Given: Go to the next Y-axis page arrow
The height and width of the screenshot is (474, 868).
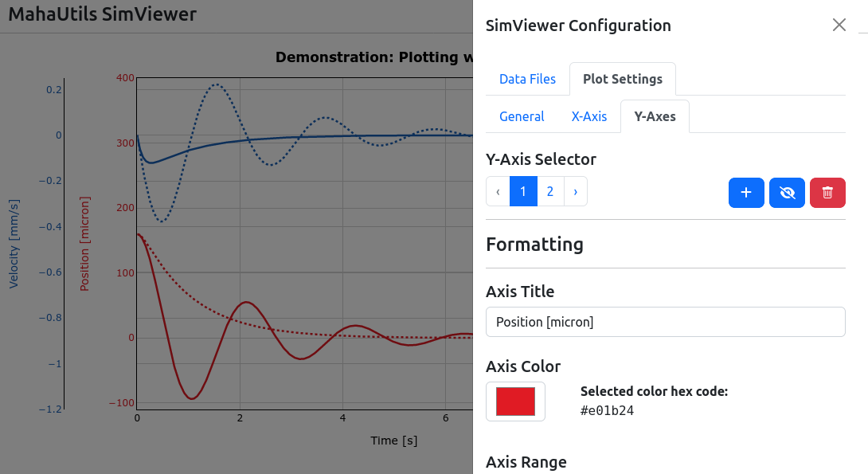Looking at the screenshot, I should click(576, 192).
